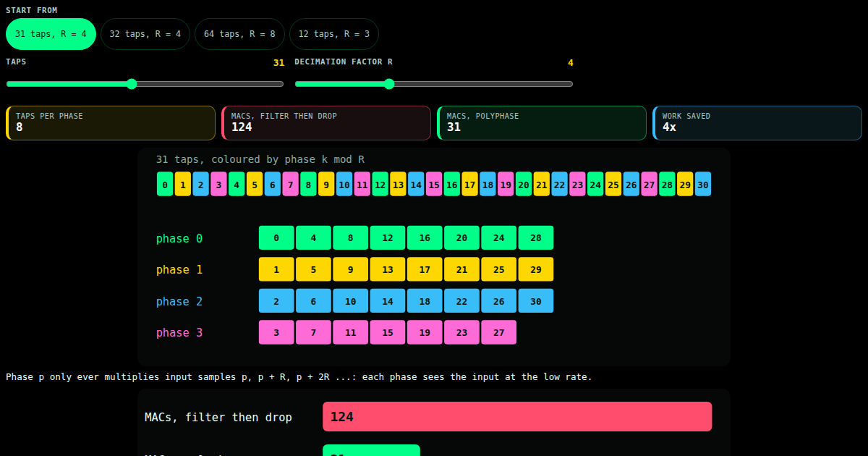Click tap 7 in the top tap strip

click(x=291, y=184)
